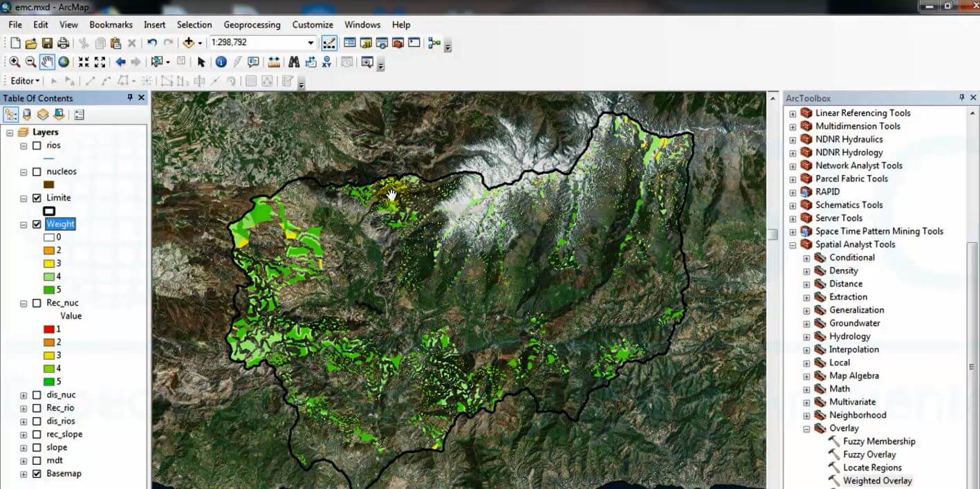This screenshot has width=980, height=489.
Task: Uncheck the Limite layer visibility
Action: (37, 198)
